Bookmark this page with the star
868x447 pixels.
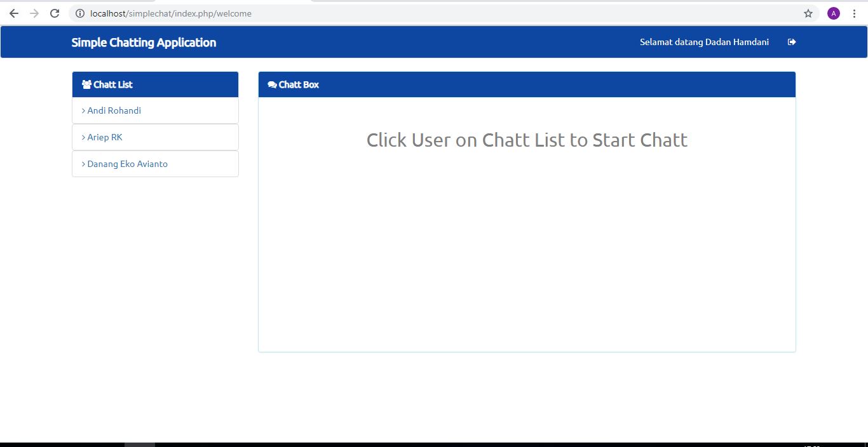point(808,13)
